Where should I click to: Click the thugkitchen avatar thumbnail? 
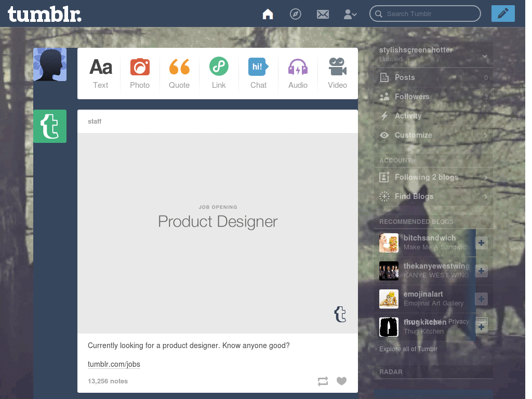[389, 327]
